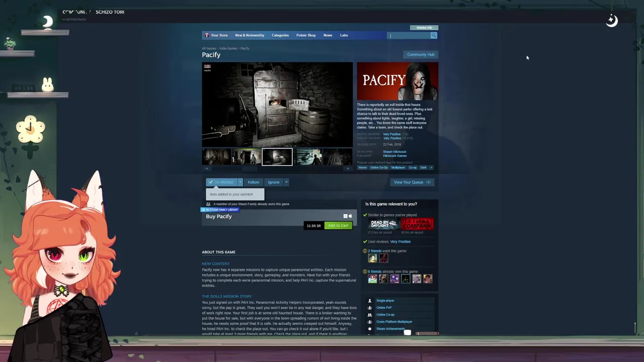The image size is (644, 362).
Task: Select the highlighted furnace screenshot thumbnail
Action: tap(277, 157)
